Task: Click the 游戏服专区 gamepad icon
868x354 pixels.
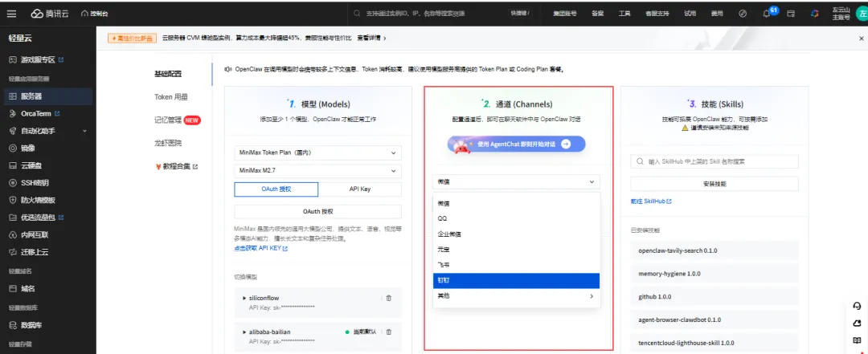Action: (x=13, y=59)
